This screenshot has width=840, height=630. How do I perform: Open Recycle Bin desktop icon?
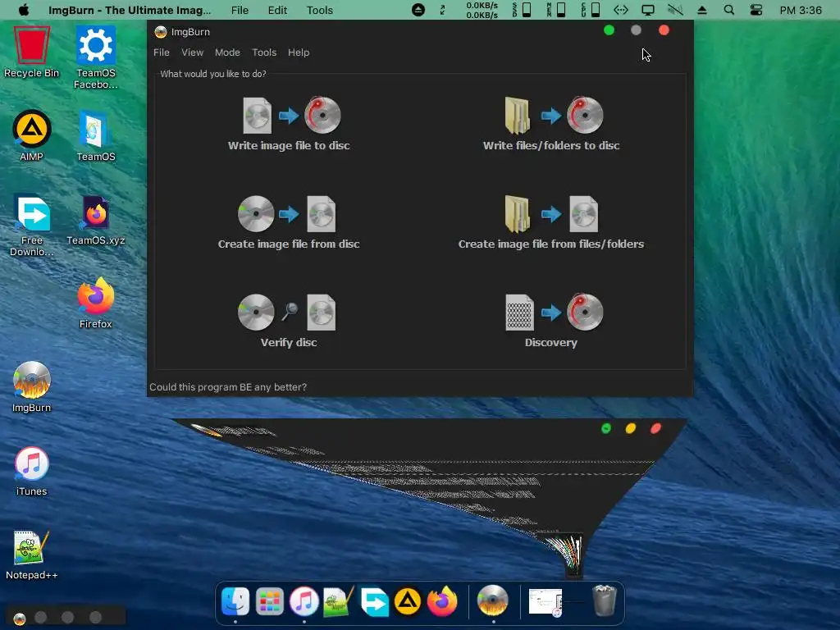32,52
